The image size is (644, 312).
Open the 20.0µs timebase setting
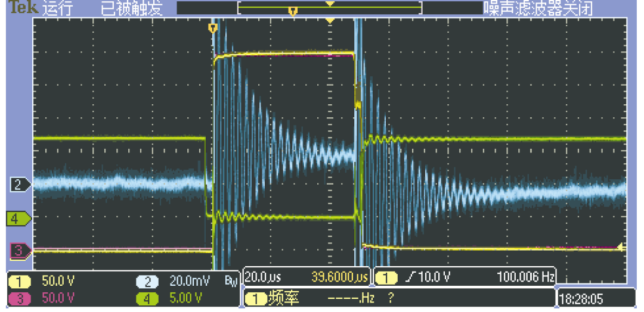(x=264, y=277)
